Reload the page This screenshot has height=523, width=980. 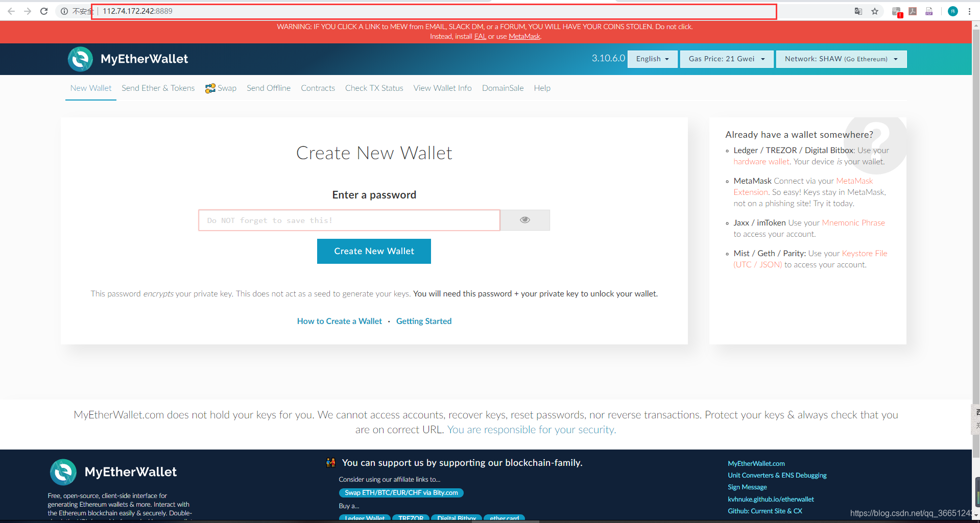[44, 11]
